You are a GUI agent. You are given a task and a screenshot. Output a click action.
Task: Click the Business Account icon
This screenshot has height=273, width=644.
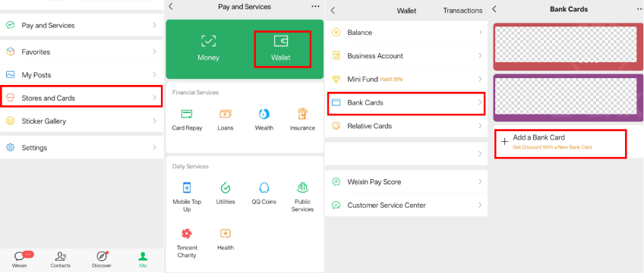tap(336, 56)
